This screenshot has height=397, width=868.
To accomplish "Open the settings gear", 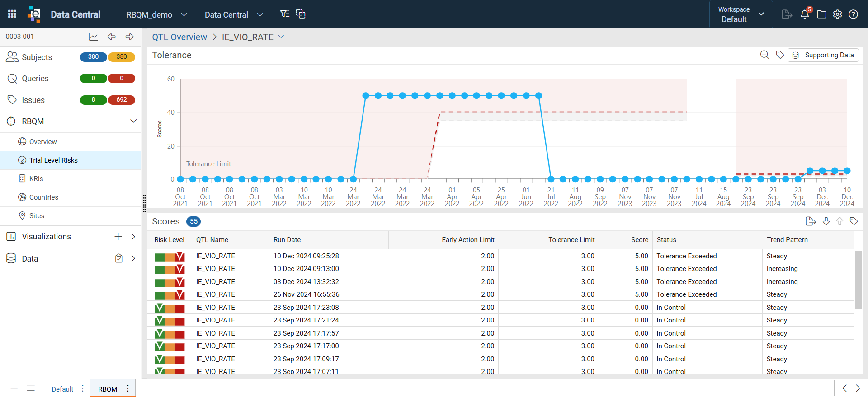I will (x=838, y=14).
